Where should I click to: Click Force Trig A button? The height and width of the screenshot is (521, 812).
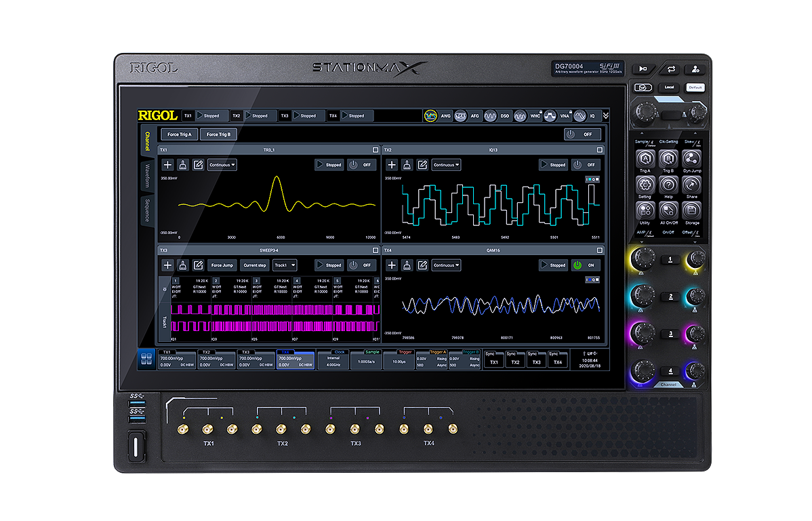coord(179,134)
